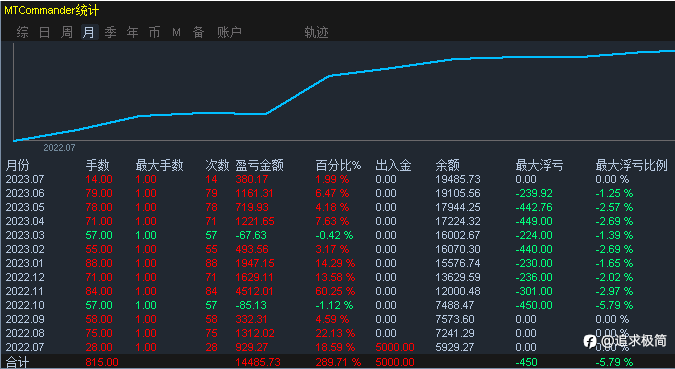This screenshot has width=675, height=369.
Task: Select the 2022.12 month row
Action: click(x=338, y=277)
